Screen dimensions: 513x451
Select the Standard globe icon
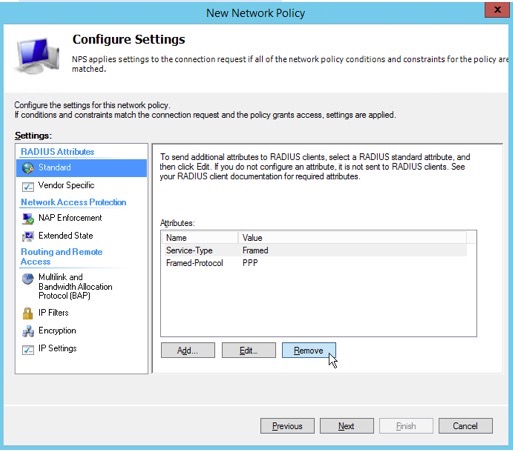[28, 168]
